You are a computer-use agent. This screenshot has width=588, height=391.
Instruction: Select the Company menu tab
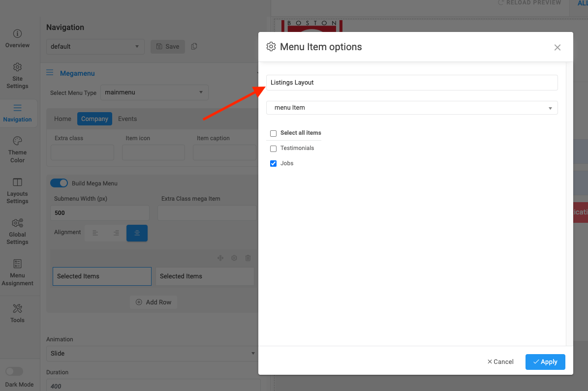[x=94, y=119]
